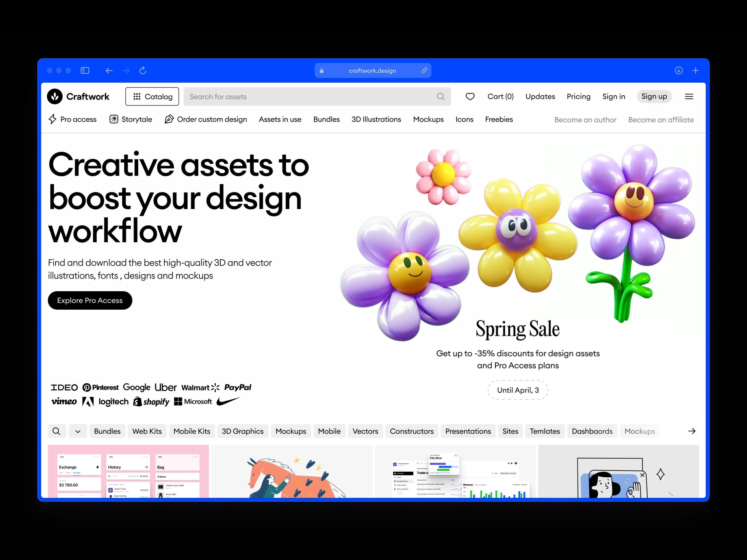Click the Search for assets field

(317, 97)
